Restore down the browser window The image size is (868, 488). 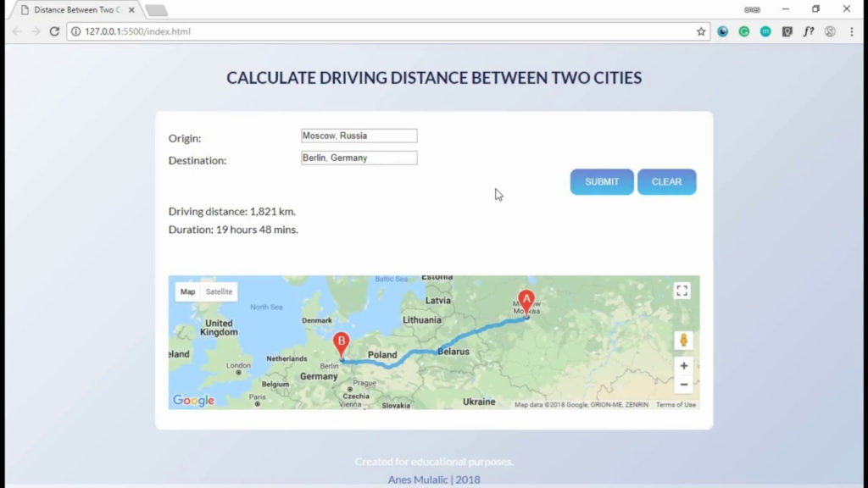coord(816,9)
